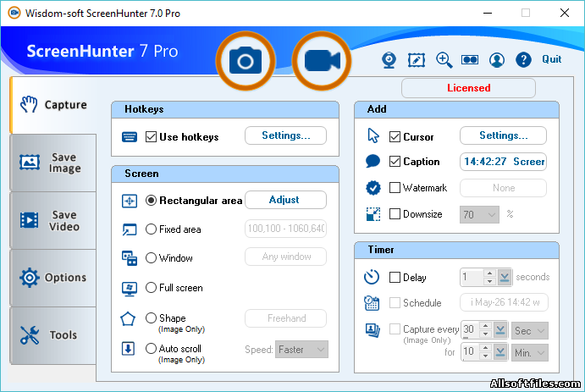
Task: Switch to the Capture tab
Action: coord(53,105)
